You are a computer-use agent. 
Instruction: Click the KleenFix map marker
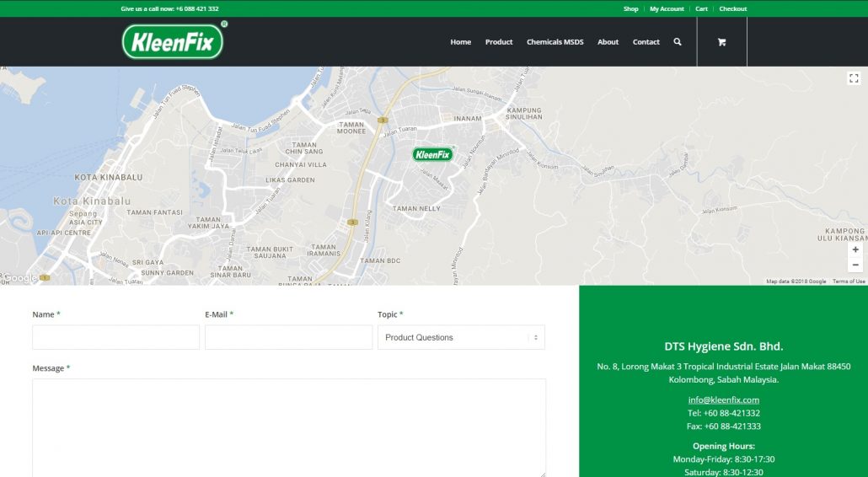432,154
